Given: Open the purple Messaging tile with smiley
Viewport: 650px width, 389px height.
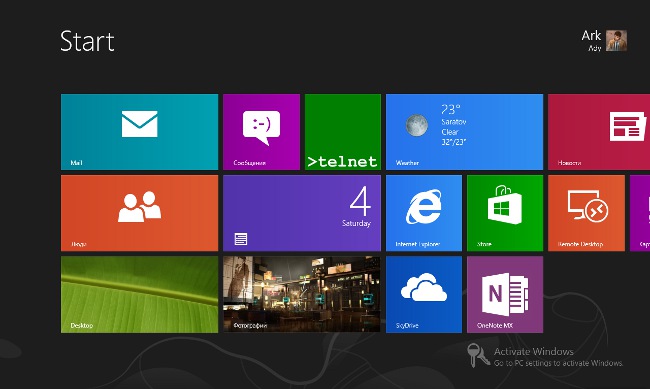Looking at the screenshot, I should (x=261, y=132).
